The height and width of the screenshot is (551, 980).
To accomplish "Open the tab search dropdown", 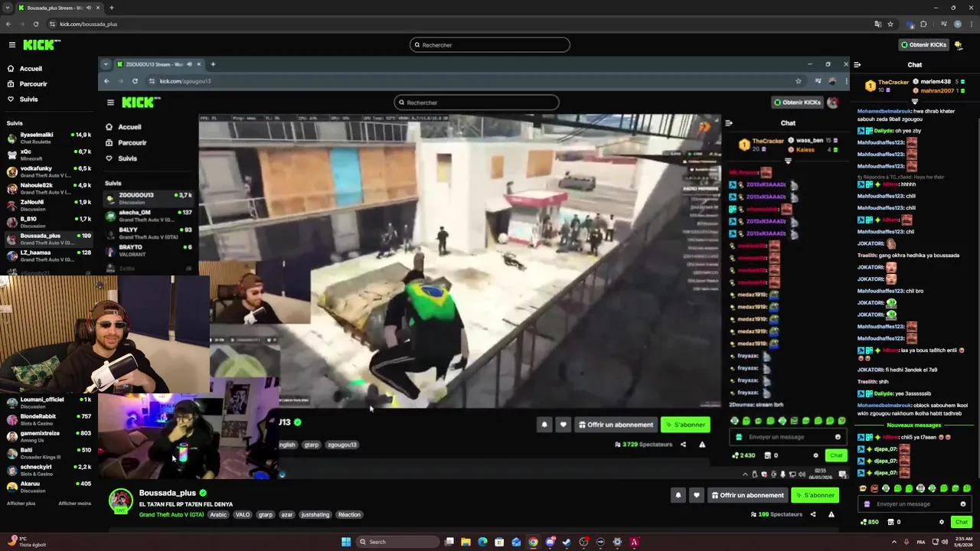I will (x=8, y=8).
